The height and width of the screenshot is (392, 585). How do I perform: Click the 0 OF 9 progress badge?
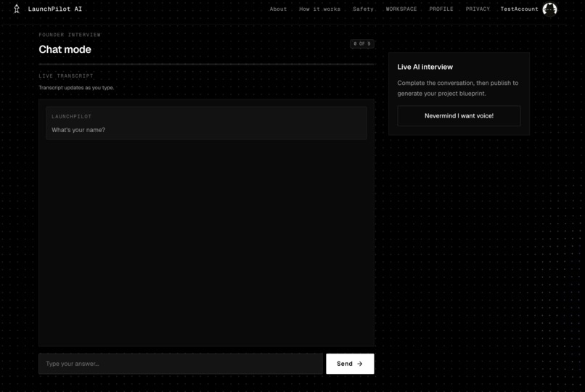coord(362,44)
